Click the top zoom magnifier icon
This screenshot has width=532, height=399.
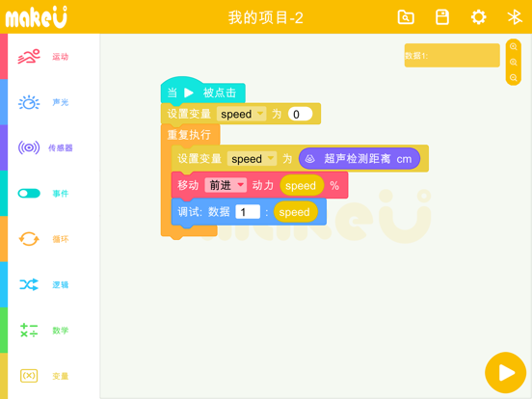(x=514, y=47)
